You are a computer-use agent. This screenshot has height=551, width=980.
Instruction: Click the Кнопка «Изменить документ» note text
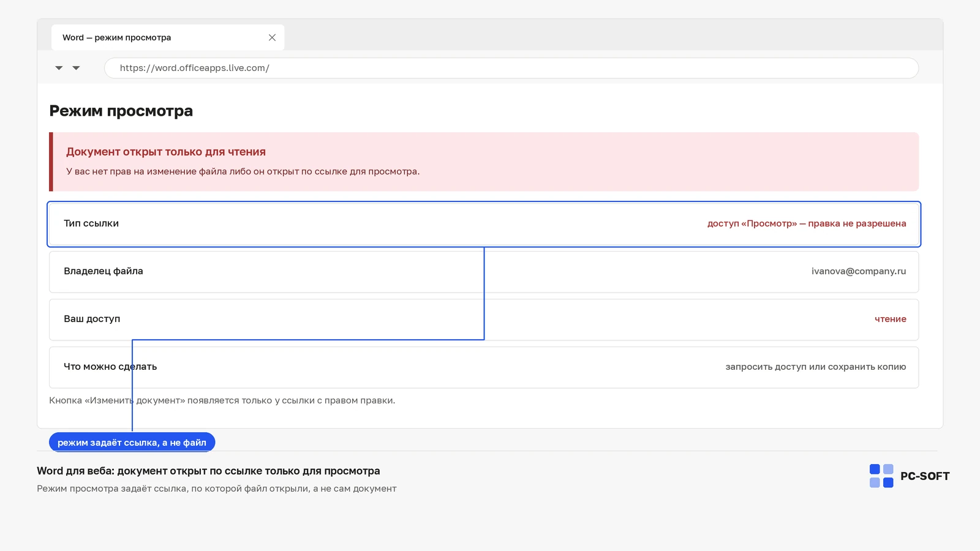tap(222, 400)
